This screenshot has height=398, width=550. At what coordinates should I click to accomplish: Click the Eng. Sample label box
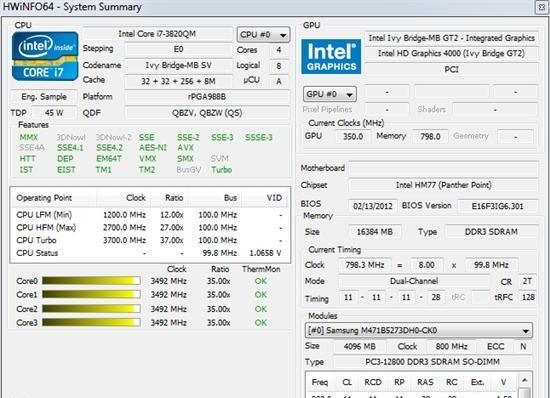coord(44,96)
